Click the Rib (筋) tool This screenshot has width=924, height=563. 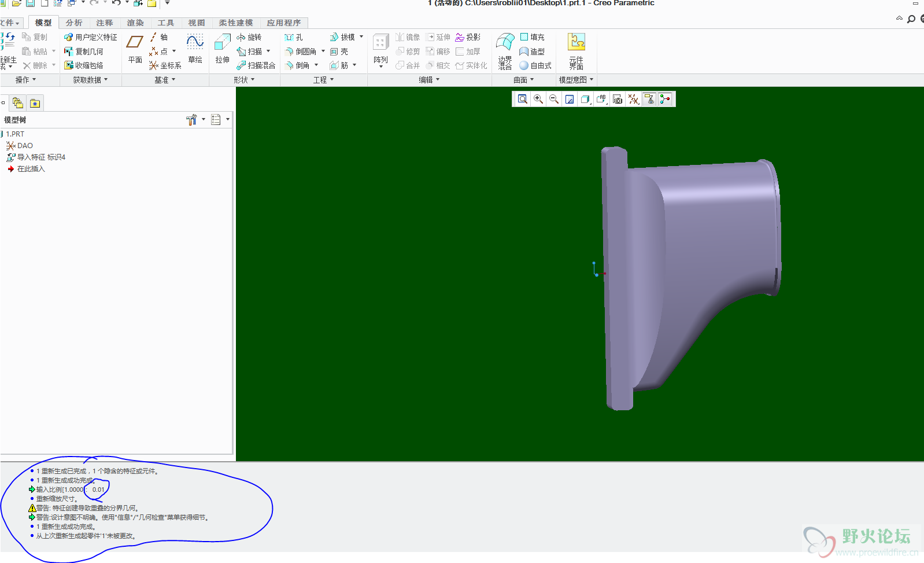(339, 65)
